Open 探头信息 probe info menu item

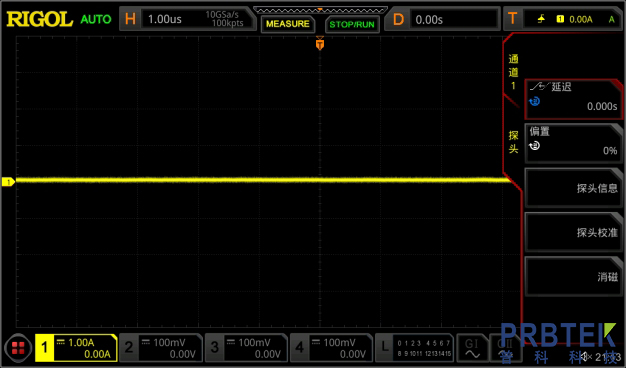click(573, 187)
